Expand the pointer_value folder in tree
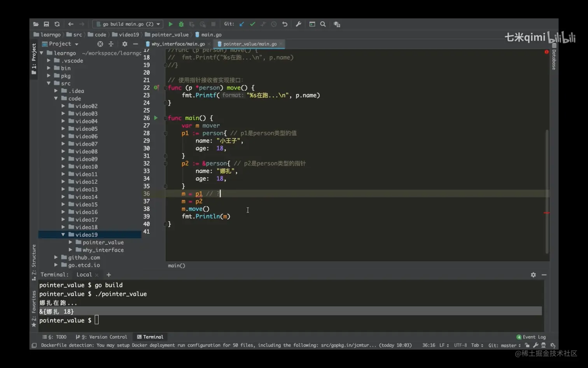The image size is (588, 368). coord(70,242)
